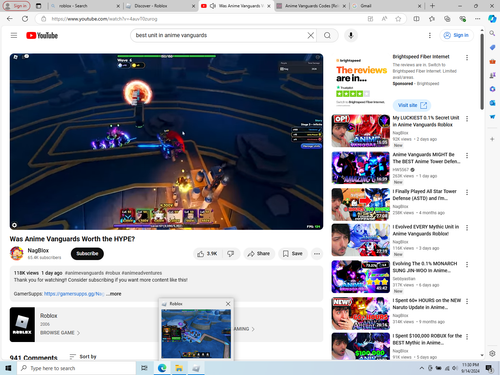Click Visit site on Brightspeed ad
The image size is (500, 375).
click(412, 105)
